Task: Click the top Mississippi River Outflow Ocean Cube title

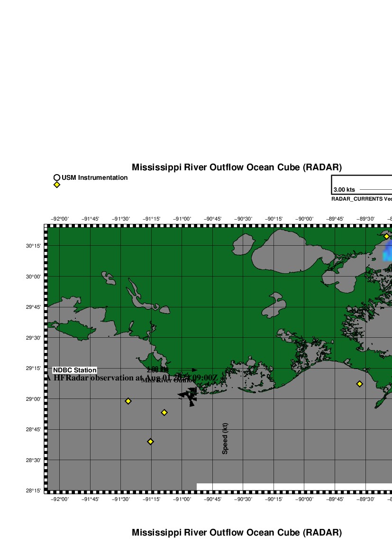Action: click(237, 167)
